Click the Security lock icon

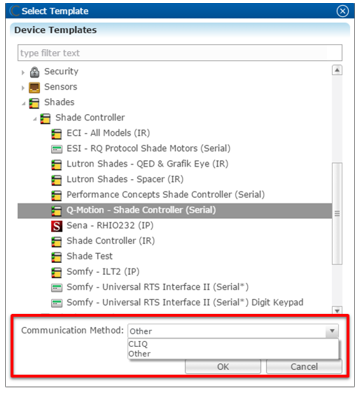pos(34,72)
